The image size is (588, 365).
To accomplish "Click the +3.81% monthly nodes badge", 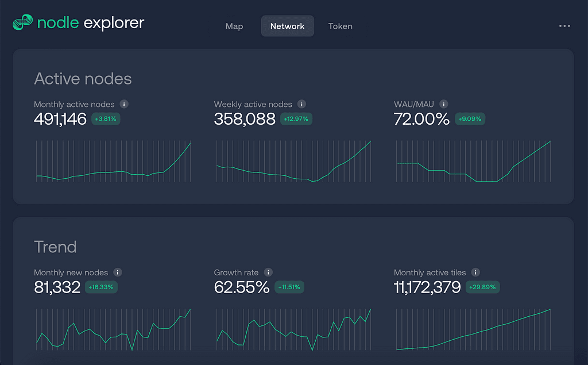I will pyautogui.click(x=106, y=119).
